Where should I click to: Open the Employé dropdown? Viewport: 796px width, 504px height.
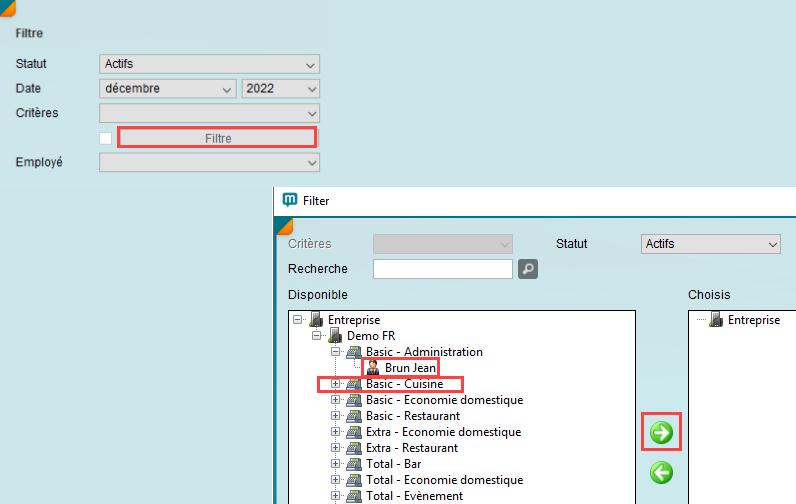pyautogui.click(x=209, y=162)
